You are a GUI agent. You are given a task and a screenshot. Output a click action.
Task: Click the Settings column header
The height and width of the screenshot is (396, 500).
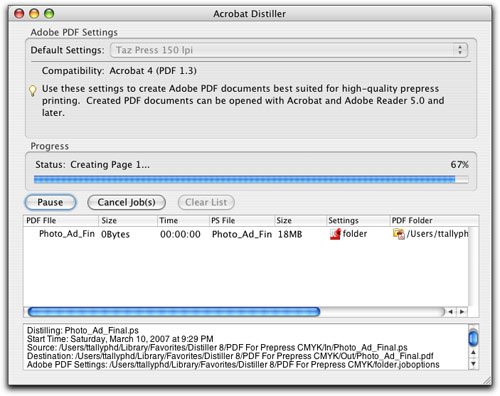[358, 220]
